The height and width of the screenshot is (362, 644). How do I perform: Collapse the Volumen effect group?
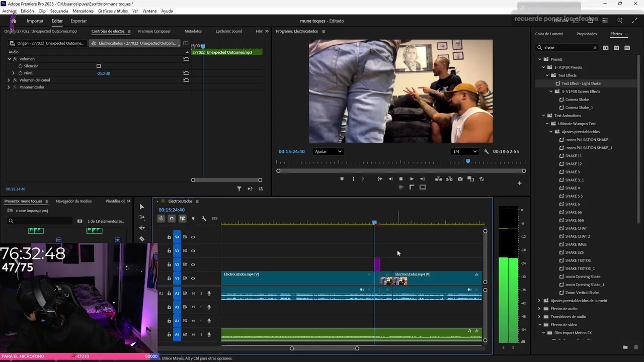pos(9,59)
